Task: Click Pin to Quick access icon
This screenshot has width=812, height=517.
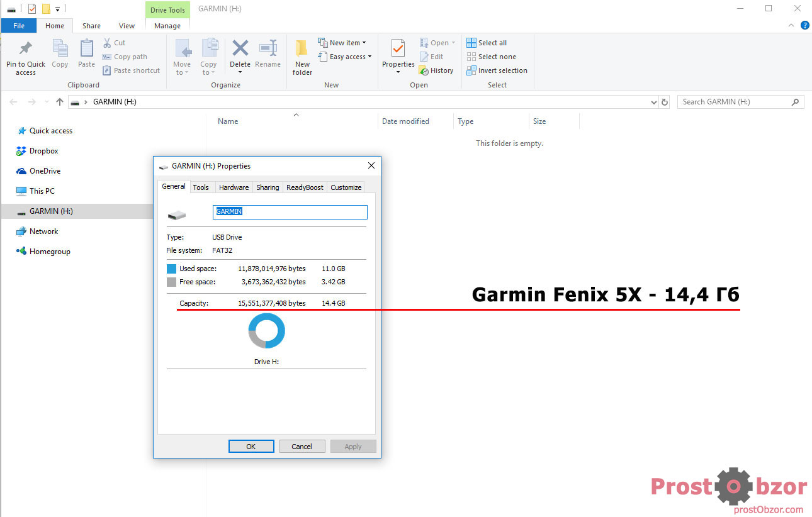Action: (x=26, y=49)
